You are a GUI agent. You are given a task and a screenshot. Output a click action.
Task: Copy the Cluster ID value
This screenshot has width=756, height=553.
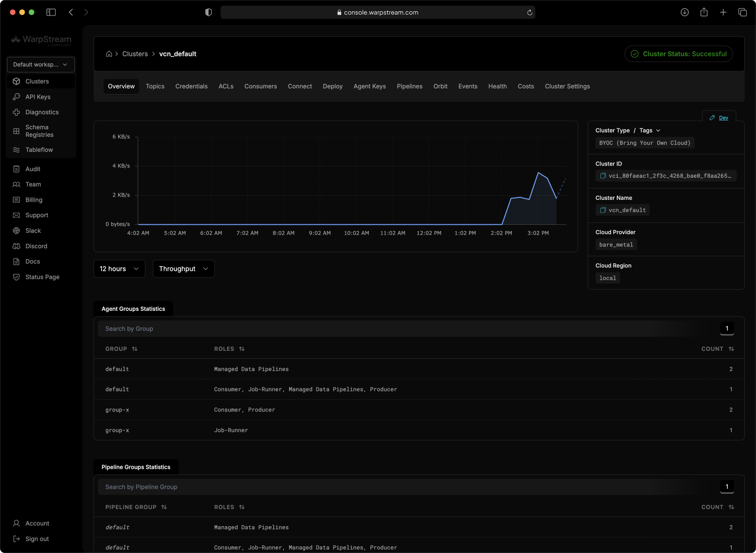[603, 176]
